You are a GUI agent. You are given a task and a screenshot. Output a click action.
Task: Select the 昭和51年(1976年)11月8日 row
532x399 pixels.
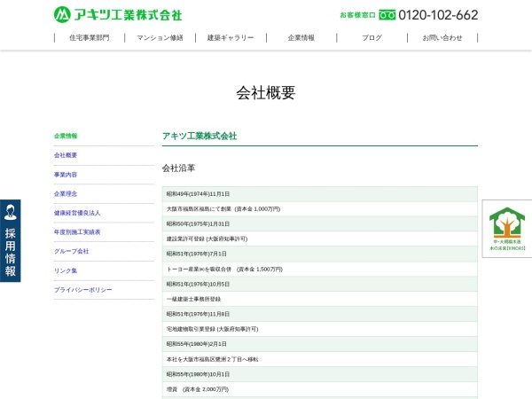click(x=320, y=314)
